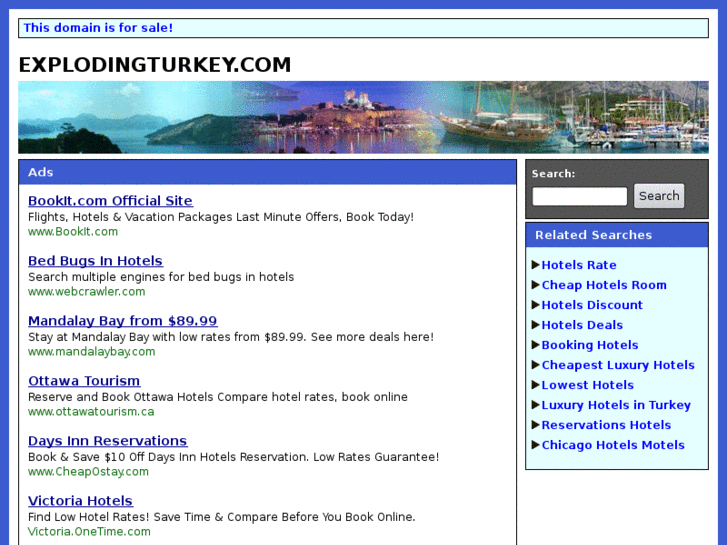Visit the www.ottawatourism.ca green URL
727x545 pixels.
[x=91, y=411]
